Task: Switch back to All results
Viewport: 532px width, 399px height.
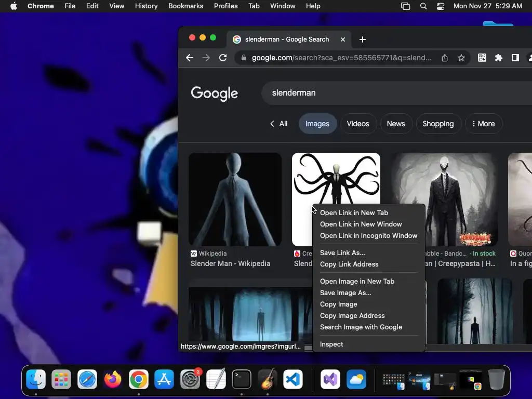Action: (278, 124)
